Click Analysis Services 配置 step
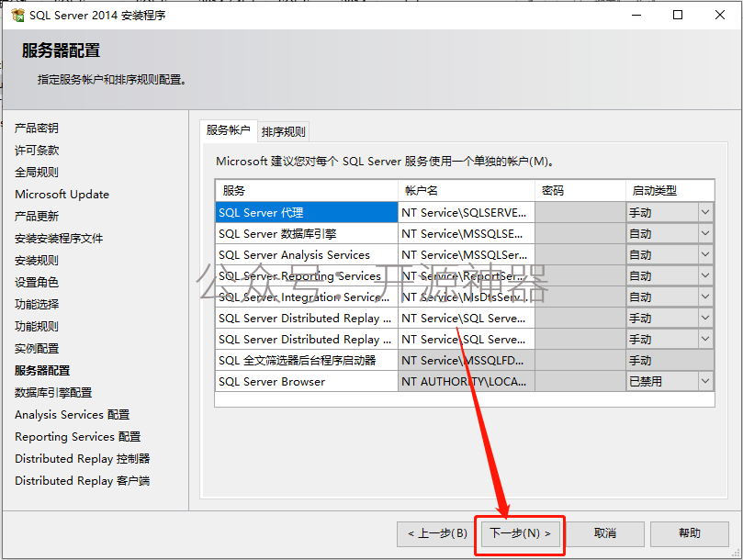The height and width of the screenshot is (560, 743). tap(72, 415)
